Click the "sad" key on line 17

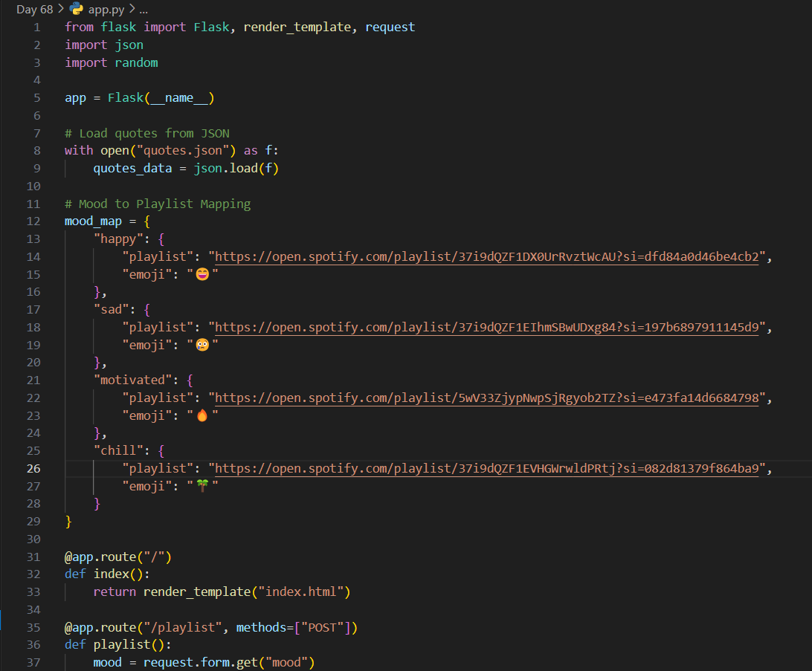point(111,309)
